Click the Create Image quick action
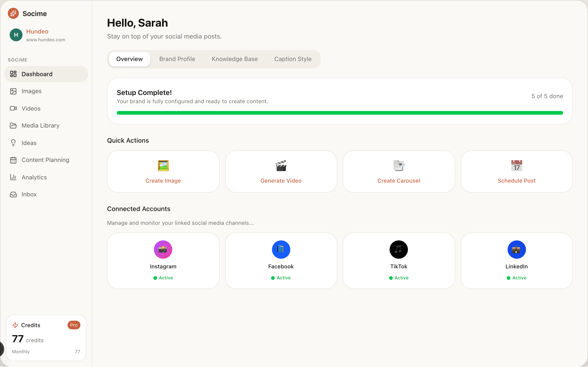 (163, 172)
